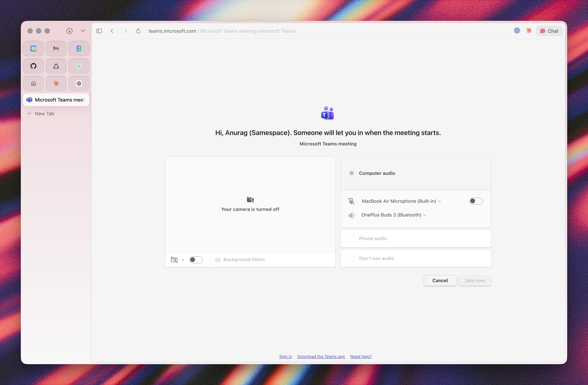Select the Don't use audio option
The width and height of the screenshot is (588, 385).
(352, 258)
